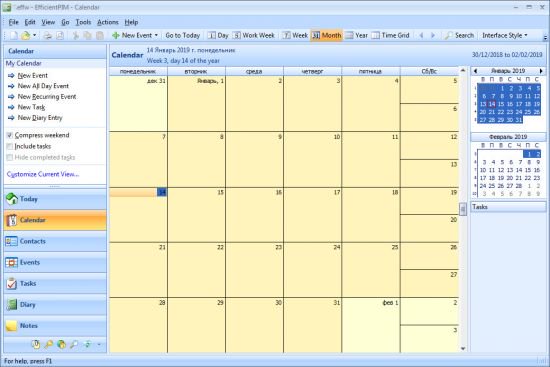Viewport: 550px width, 367px height.
Task: Go to previous period with left arrow
Action: coord(422,35)
